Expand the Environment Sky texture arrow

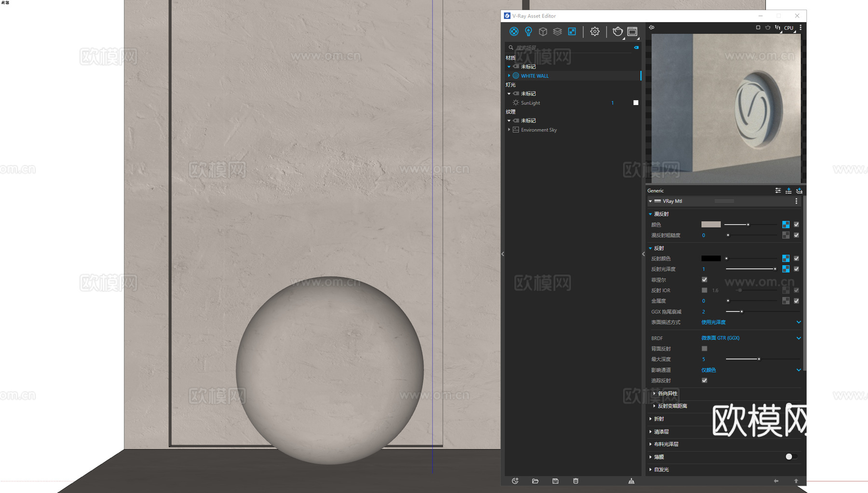point(509,130)
